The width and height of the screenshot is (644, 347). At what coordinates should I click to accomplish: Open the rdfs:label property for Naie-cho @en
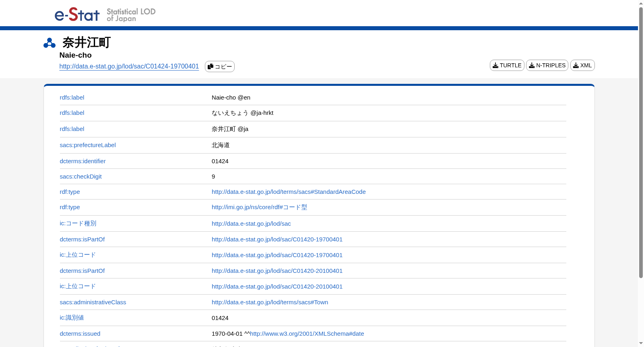[x=72, y=98]
